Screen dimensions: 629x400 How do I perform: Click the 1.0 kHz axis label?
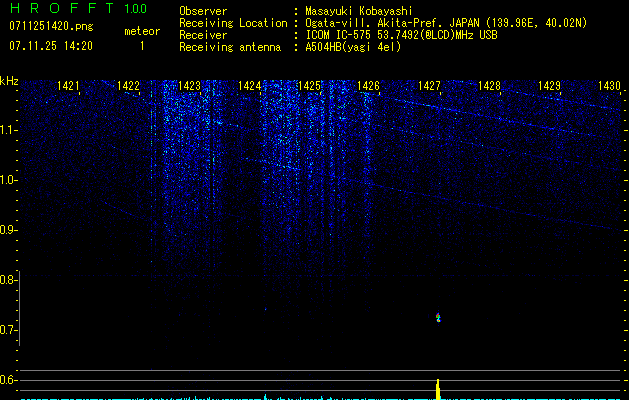click(x=8, y=180)
